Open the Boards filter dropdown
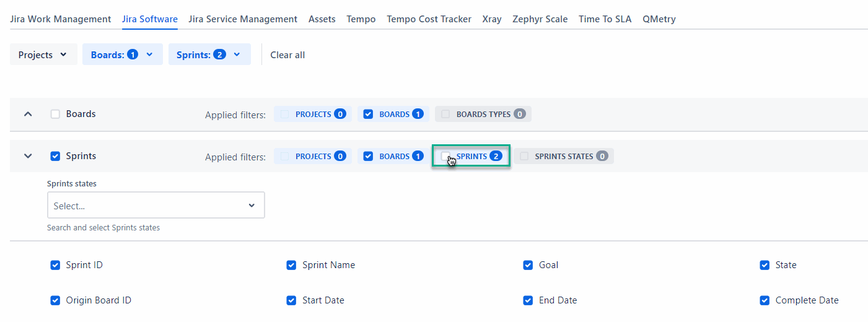868x322 pixels. coord(122,54)
